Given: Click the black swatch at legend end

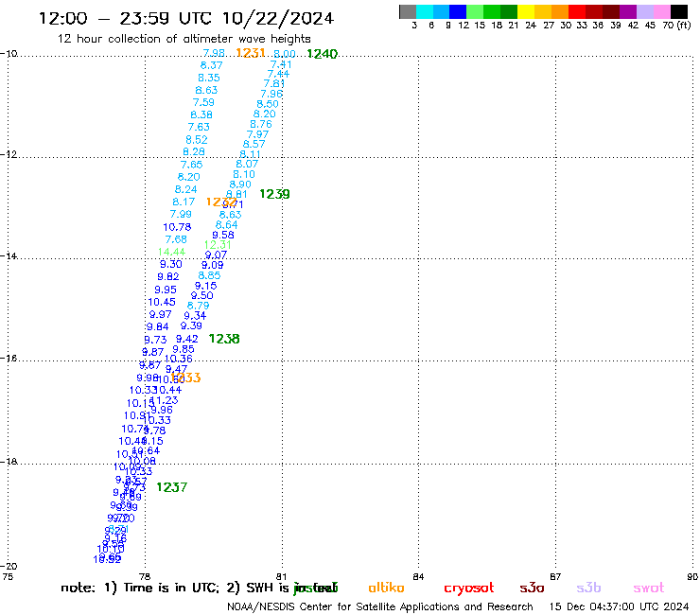Looking at the screenshot, I should pyautogui.click(x=679, y=11).
